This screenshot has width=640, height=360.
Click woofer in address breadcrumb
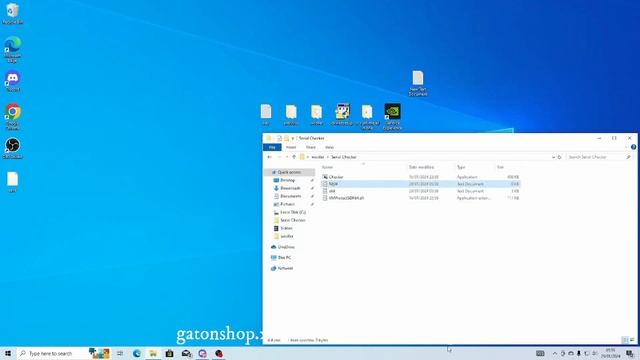click(x=318, y=157)
